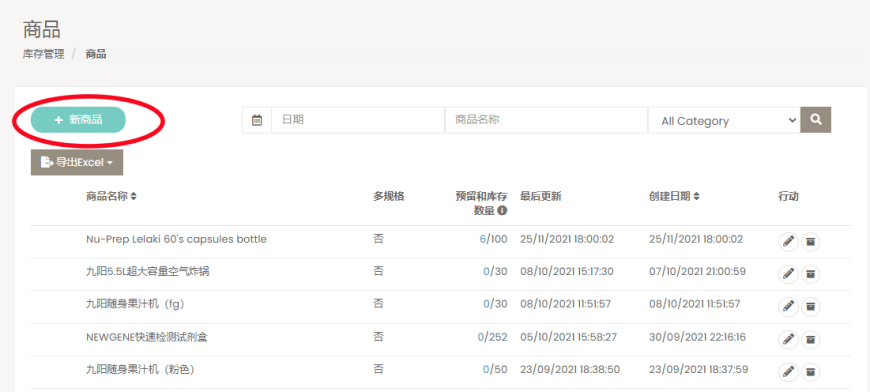The height and width of the screenshot is (392, 870).
Task: Click 多规格 column header
Action: point(388,196)
